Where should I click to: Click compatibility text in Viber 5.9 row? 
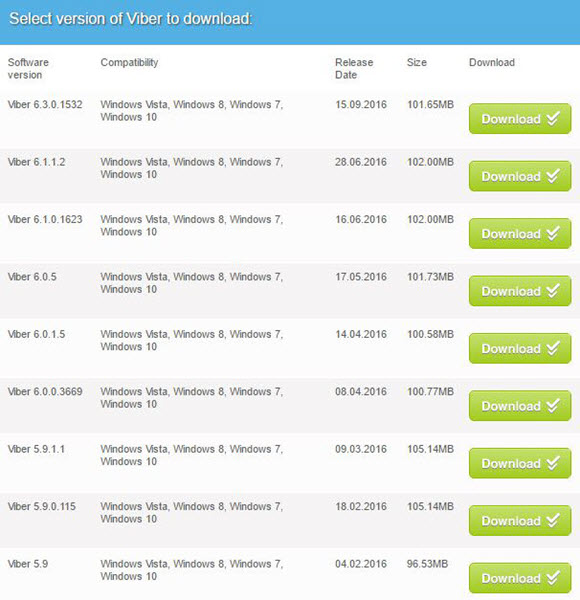[192, 570]
